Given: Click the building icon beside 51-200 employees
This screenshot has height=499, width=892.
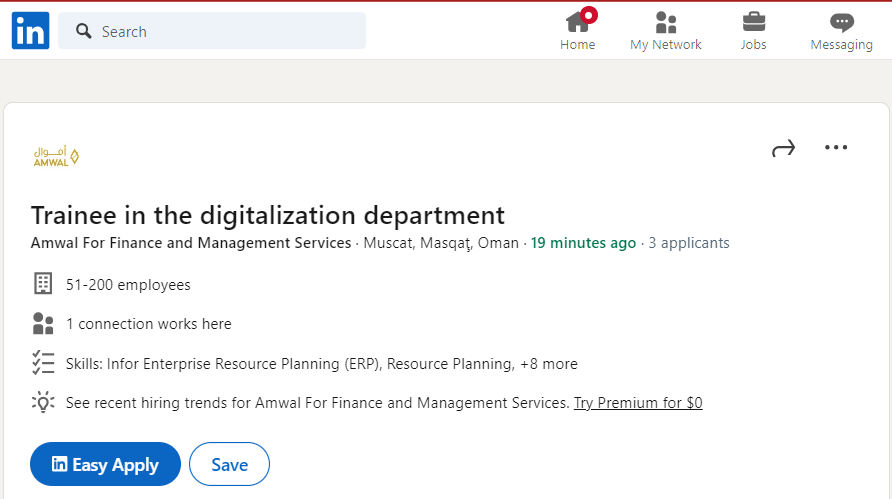Looking at the screenshot, I should (43, 283).
